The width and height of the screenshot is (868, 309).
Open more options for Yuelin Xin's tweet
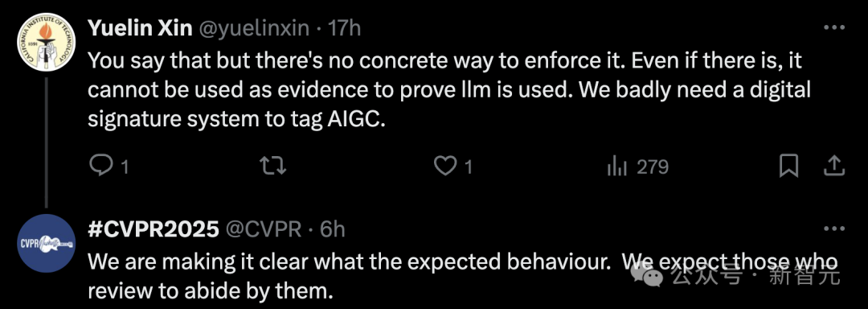coord(834,27)
